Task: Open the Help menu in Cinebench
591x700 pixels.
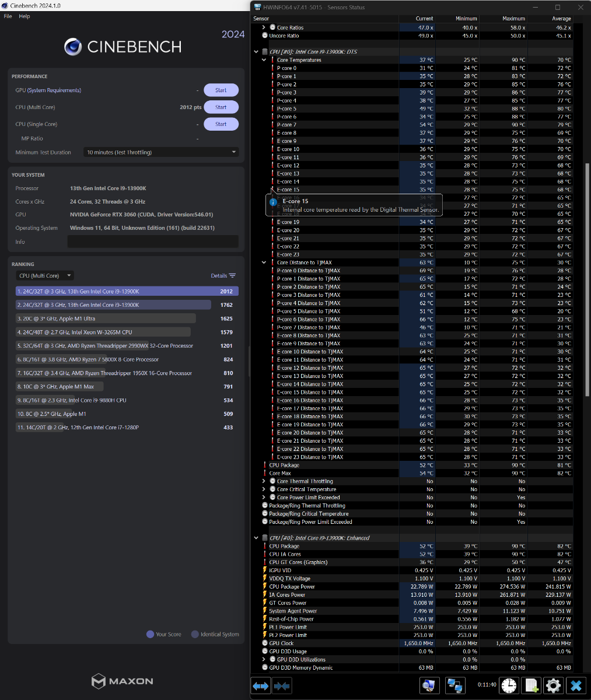Action: 25,16
